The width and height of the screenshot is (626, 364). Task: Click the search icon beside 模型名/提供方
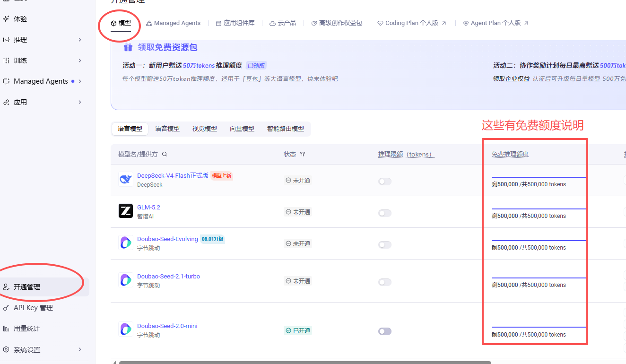coord(165,154)
